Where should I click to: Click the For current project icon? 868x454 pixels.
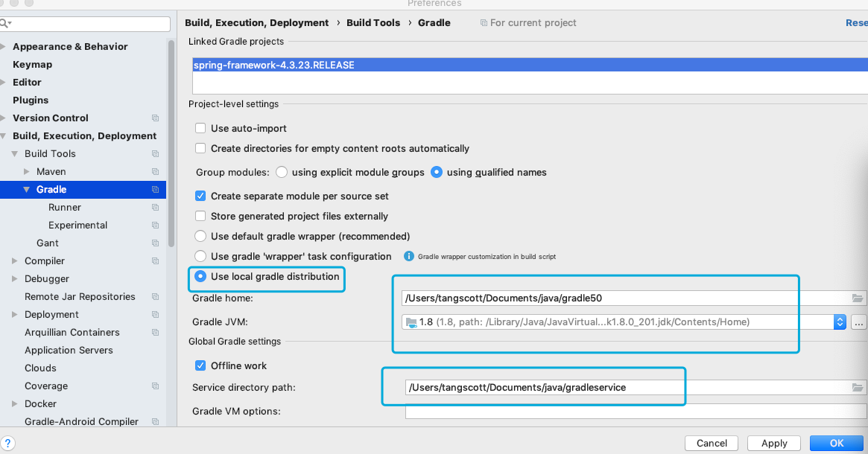[485, 22]
